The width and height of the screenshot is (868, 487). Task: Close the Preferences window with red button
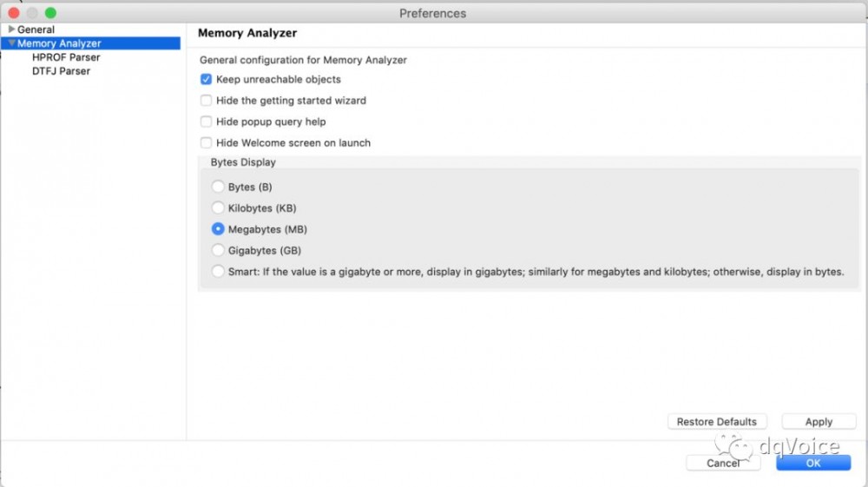click(14, 13)
